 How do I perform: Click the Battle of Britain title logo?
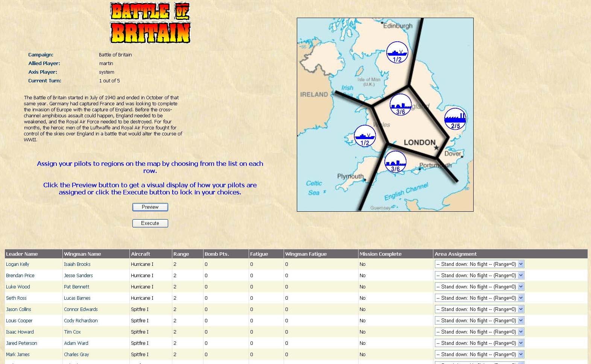click(150, 23)
